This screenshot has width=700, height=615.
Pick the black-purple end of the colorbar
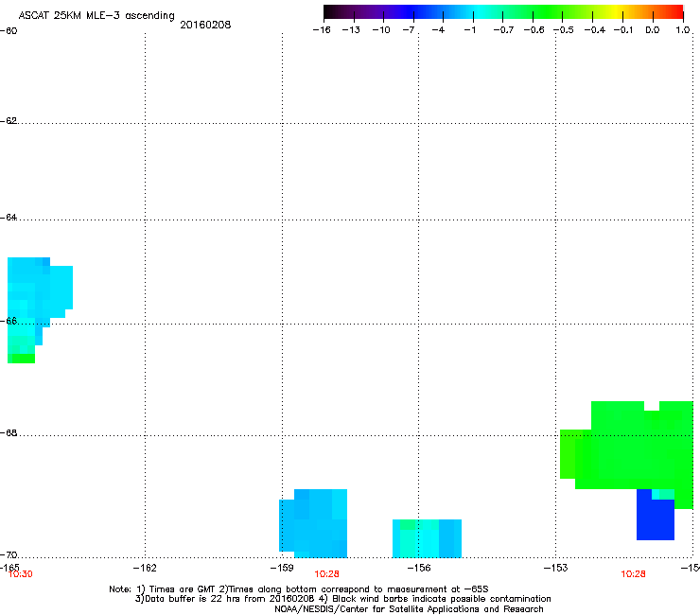pos(333,12)
